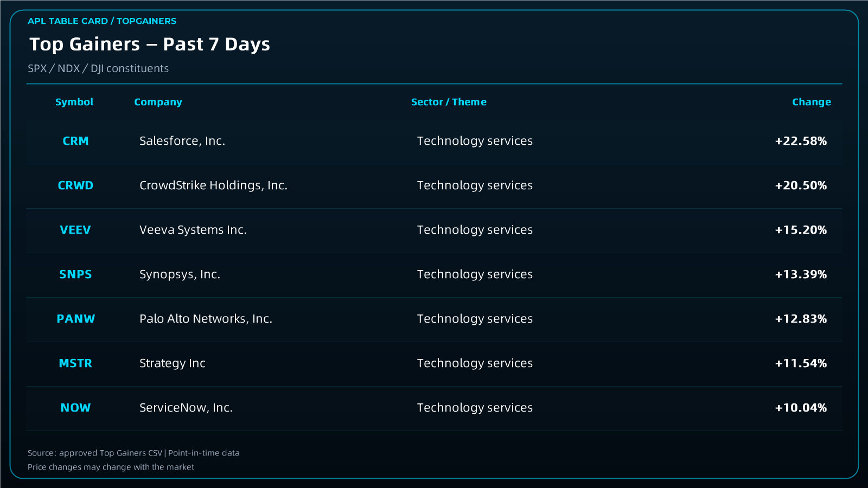Click the APL TABLE CARD / TOPGAINERS breadcrumb

(102, 21)
